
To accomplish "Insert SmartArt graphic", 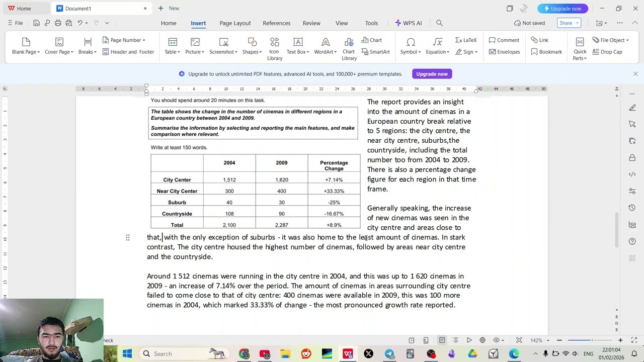I will [375, 52].
